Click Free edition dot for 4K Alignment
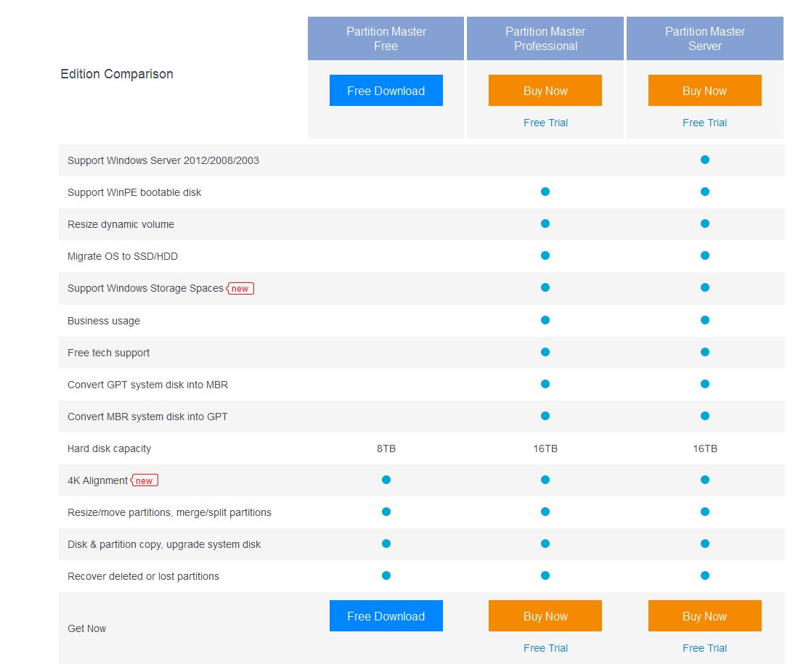This screenshot has width=798, height=672. (386, 480)
